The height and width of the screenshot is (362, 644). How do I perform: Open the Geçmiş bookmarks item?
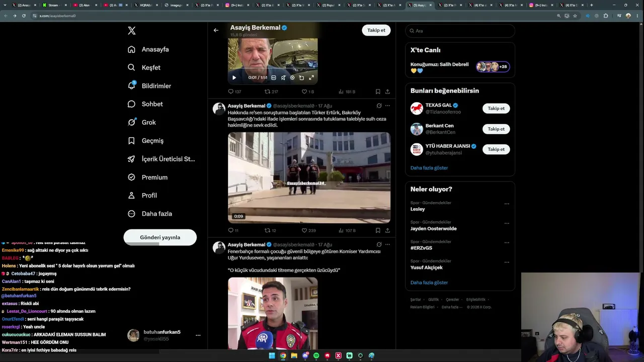coord(146,141)
